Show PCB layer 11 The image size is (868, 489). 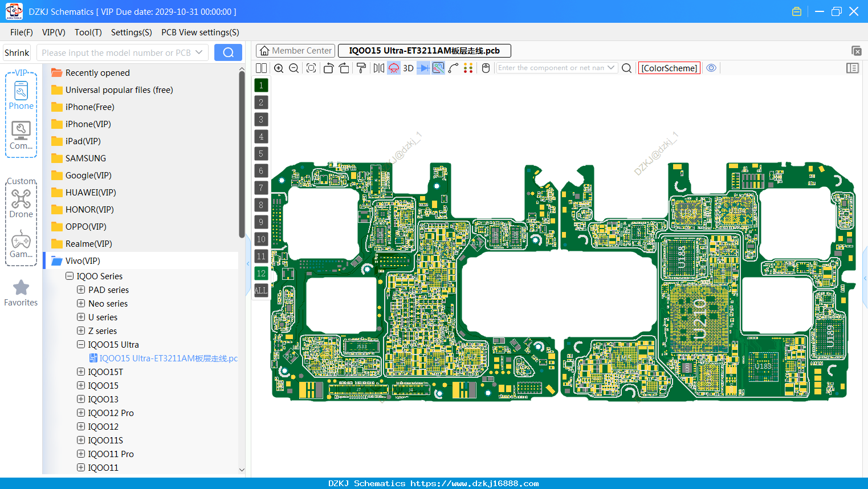click(261, 256)
